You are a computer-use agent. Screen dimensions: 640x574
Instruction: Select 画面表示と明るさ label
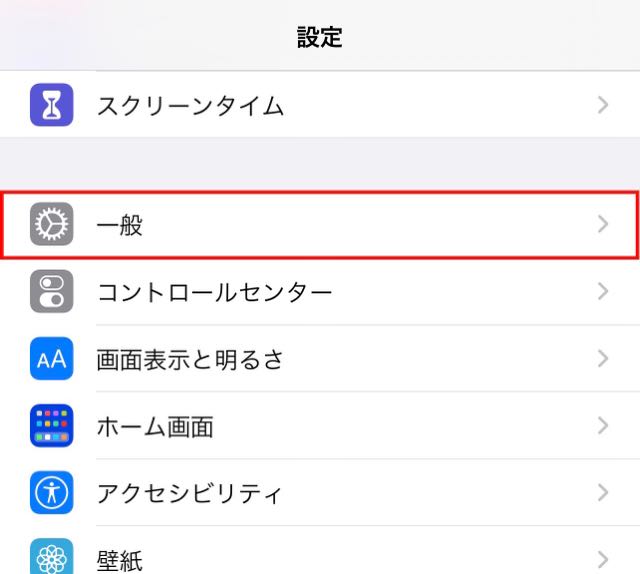coord(190,360)
